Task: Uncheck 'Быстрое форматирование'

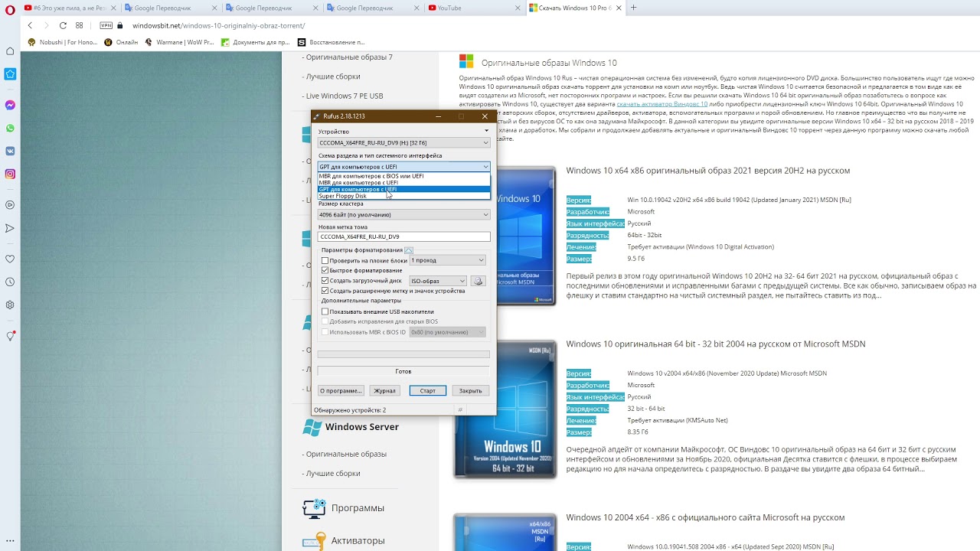Action: (x=325, y=271)
